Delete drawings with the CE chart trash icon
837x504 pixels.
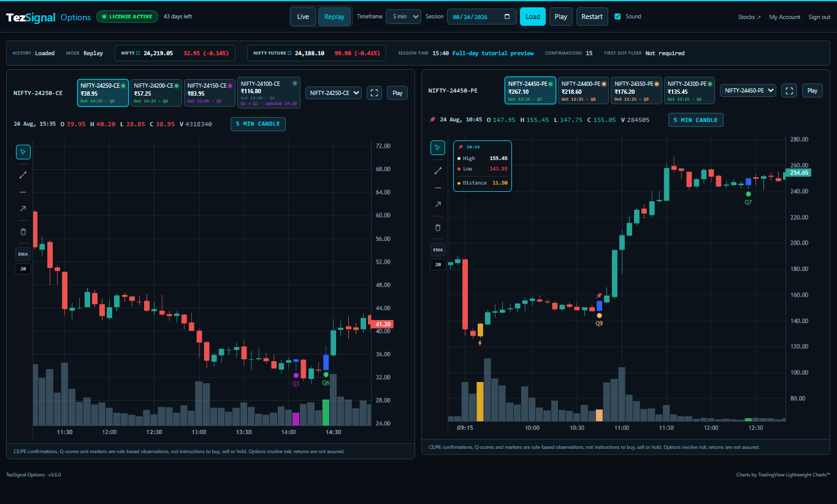(23, 232)
